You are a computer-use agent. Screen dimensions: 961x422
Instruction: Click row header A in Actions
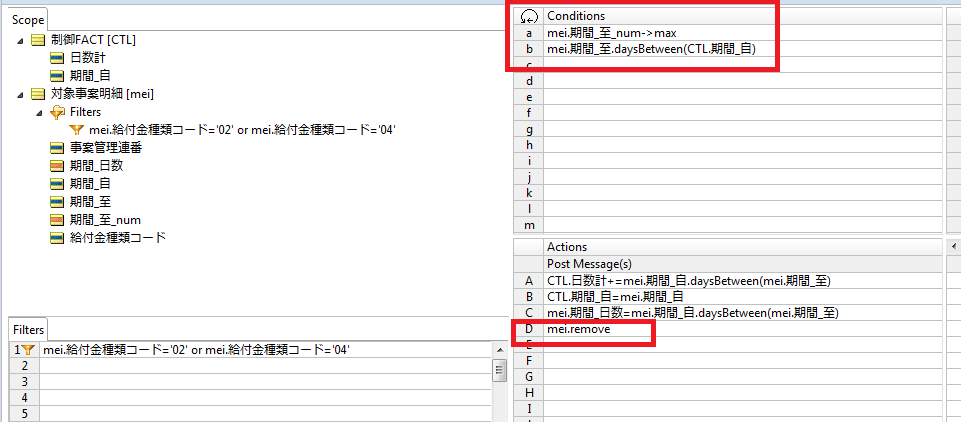(x=529, y=281)
